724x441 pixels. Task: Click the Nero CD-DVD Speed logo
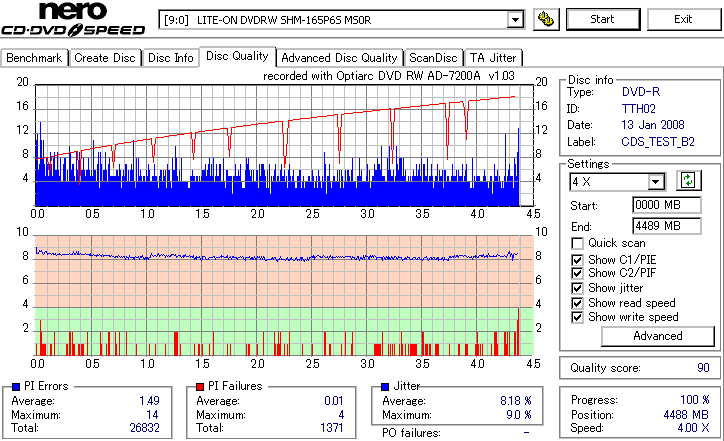pos(73,19)
